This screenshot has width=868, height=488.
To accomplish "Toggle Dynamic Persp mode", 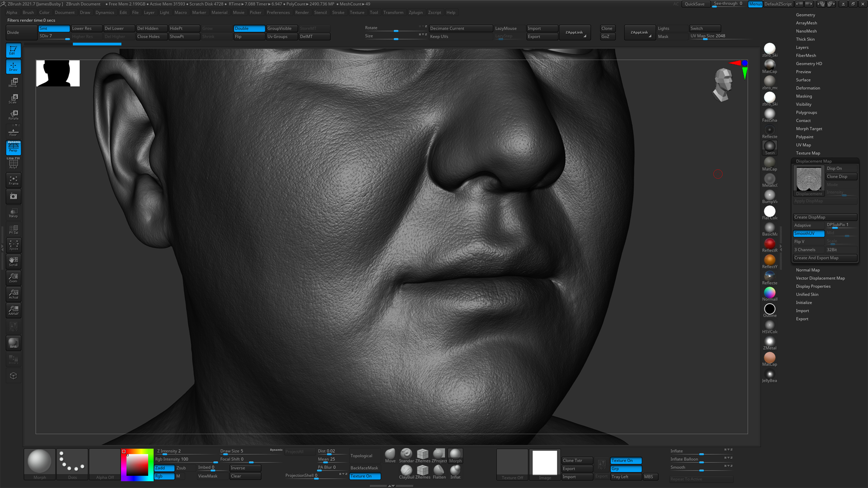I will [13, 148].
